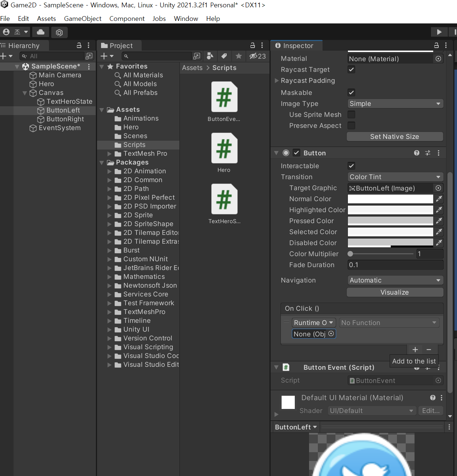The image size is (457, 476).
Task: Open Hierarchy panel options menu
Action: pos(89,45)
